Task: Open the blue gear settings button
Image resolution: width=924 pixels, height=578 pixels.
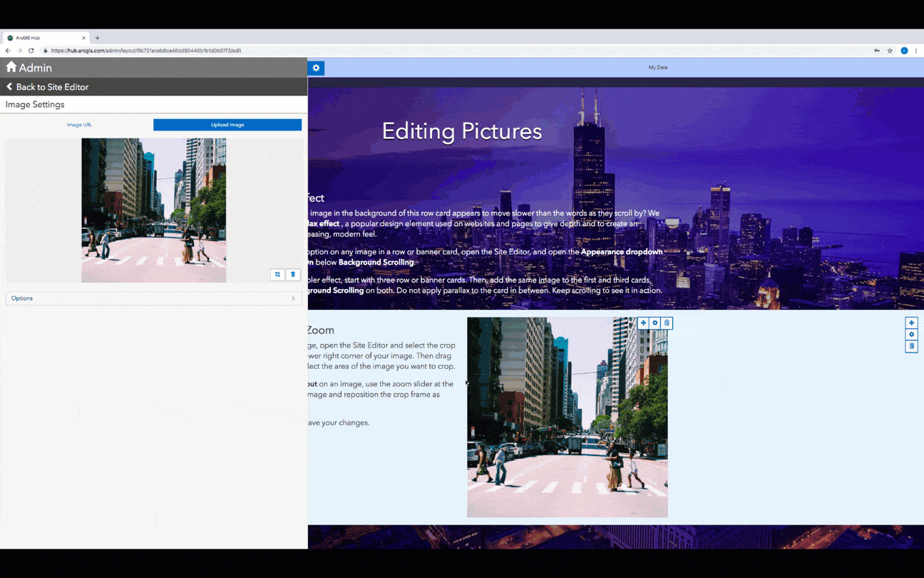Action: (x=316, y=68)
